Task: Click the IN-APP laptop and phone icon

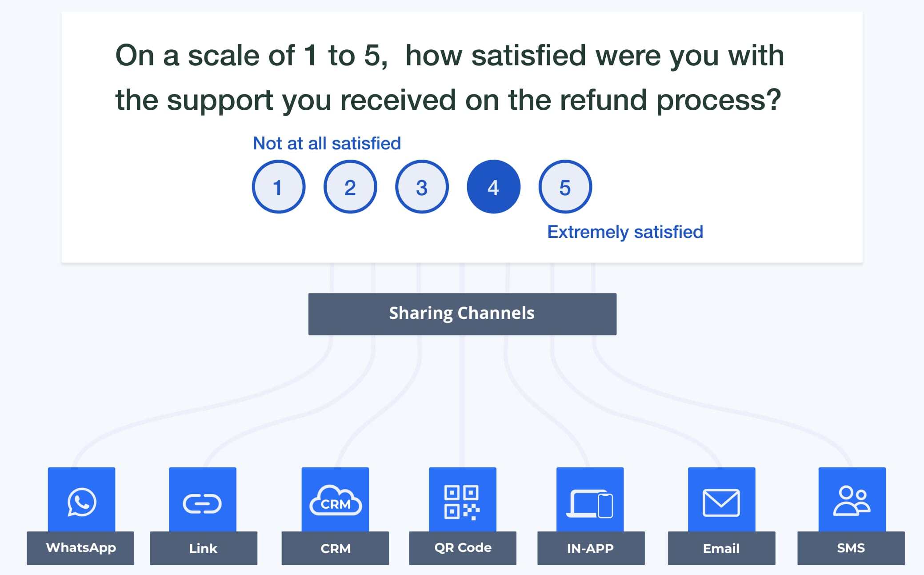Action: (590, 503)
